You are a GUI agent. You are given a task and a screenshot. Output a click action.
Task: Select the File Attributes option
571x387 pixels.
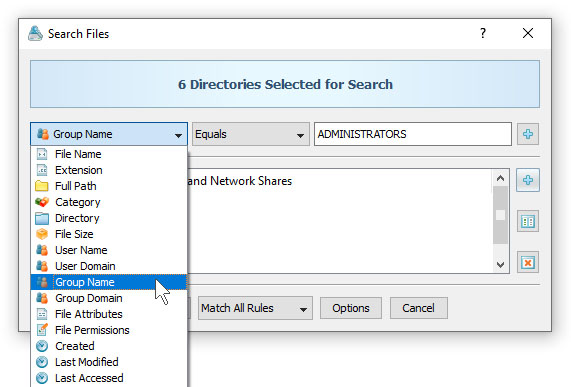coord(109,314)
